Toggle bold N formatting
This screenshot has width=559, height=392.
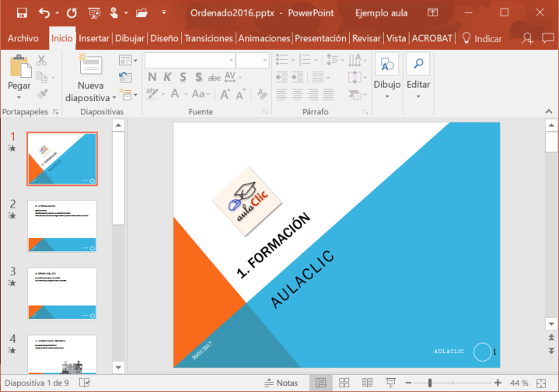[x=152, y=77]
